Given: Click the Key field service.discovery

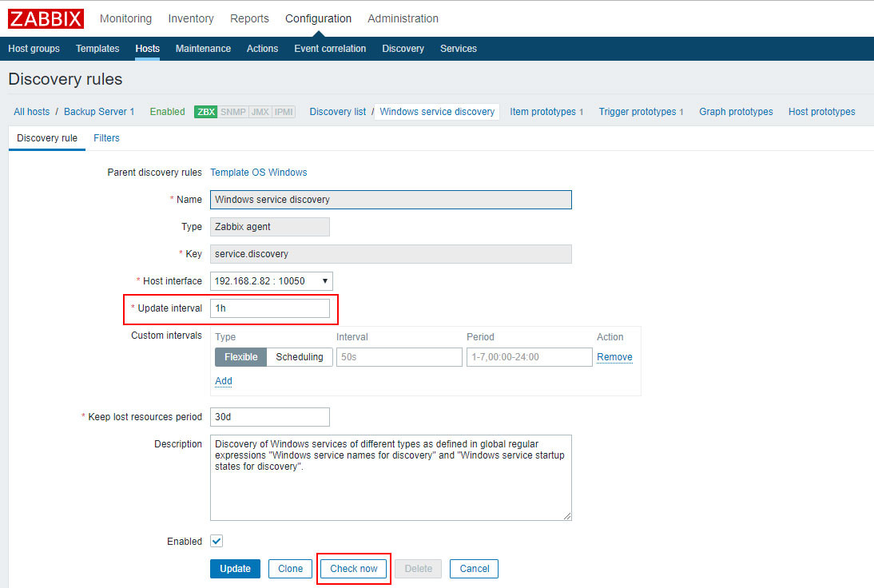Looking at the screenshot, I should point(391,253).
